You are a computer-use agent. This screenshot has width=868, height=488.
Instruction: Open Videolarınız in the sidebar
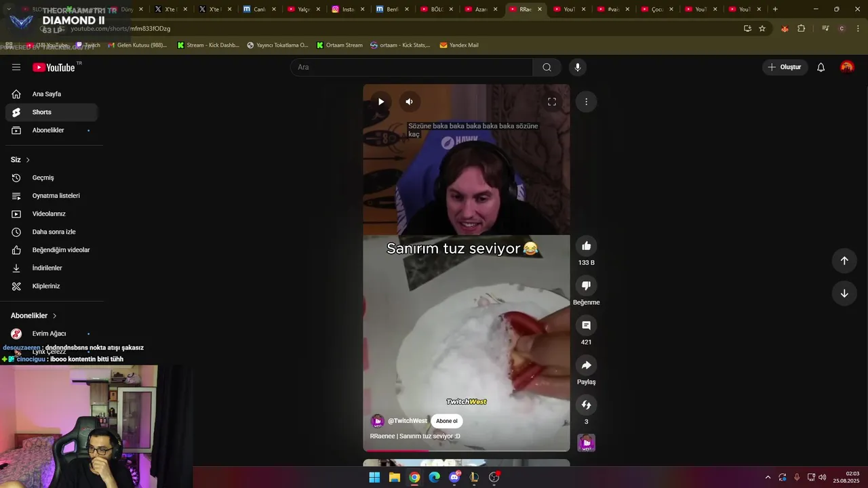tap(52, 213)
